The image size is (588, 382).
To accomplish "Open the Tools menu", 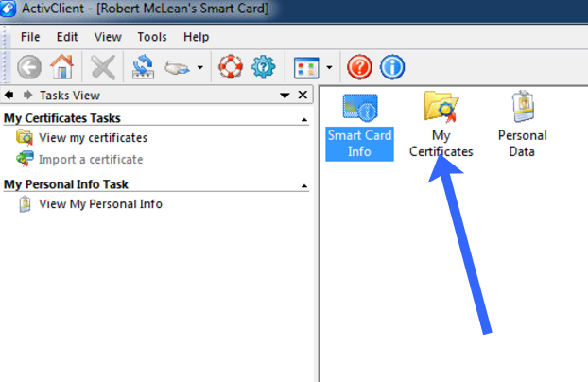I will click(152, 37).
